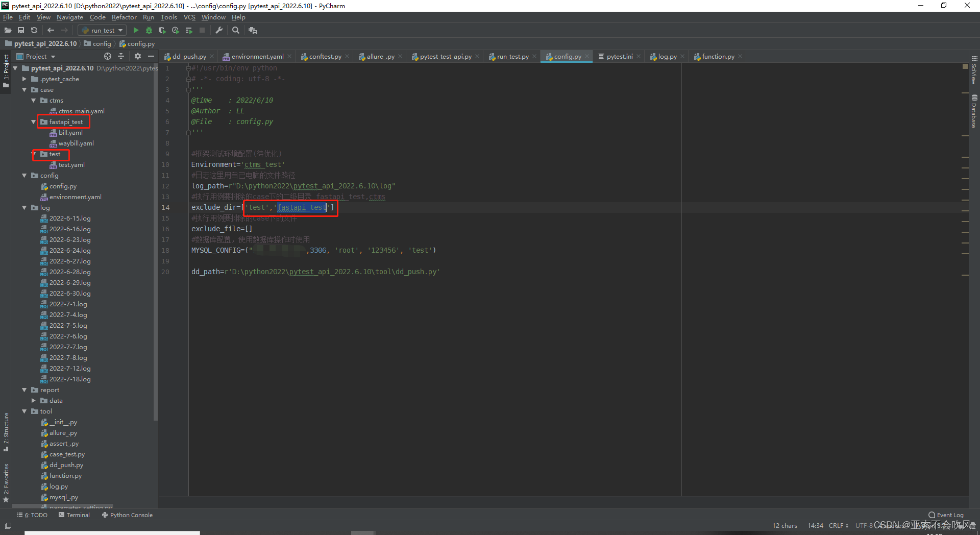Open the Project view selector dropdown
Image resolution: width=980 pixels, height=535 pixels.
(36, 56)
